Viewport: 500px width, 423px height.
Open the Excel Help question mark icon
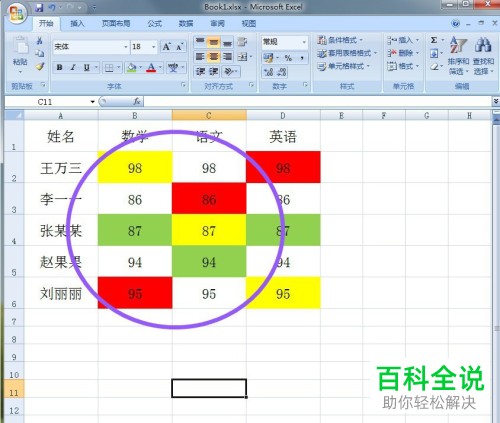[455, 23]
